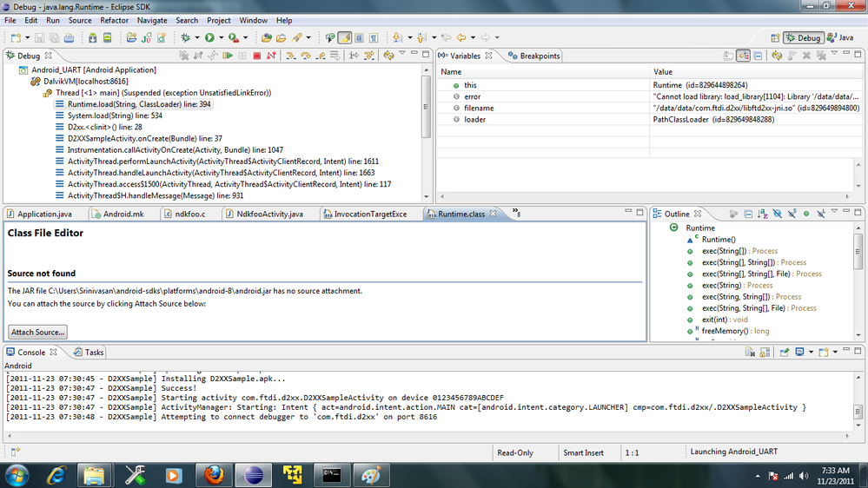This screenshot has height=488, width=868.
Task: Click Collapse All in Variables view
Action: [x=758, y=56]
